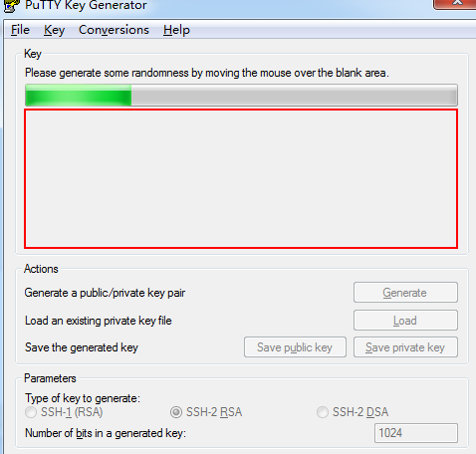This screenshot has height=454, width=476.
Task: Click inside the blank randomness area
Action: pos(241,178)
